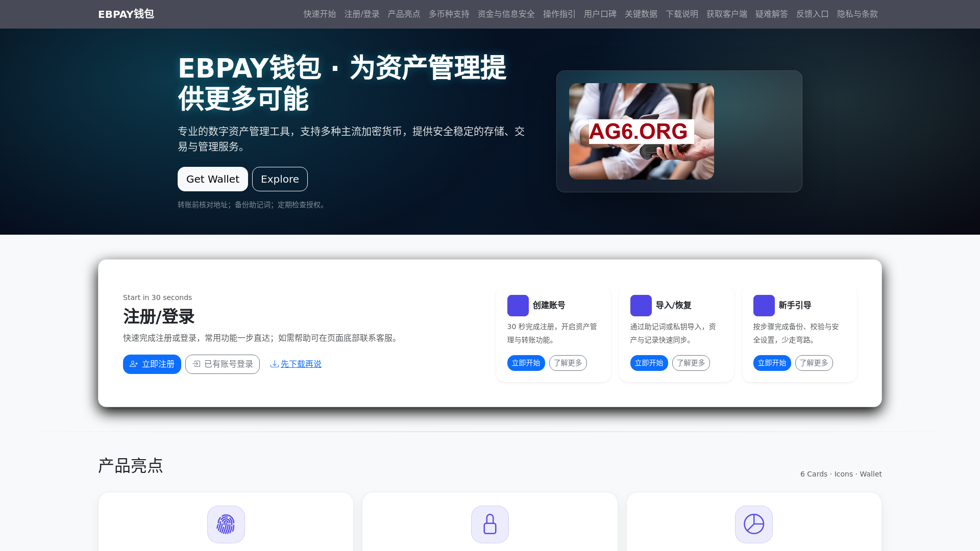Click 了解更多 under 导入/恢复
This screenshot has width=980, height=551.
(x=691, y=363)
